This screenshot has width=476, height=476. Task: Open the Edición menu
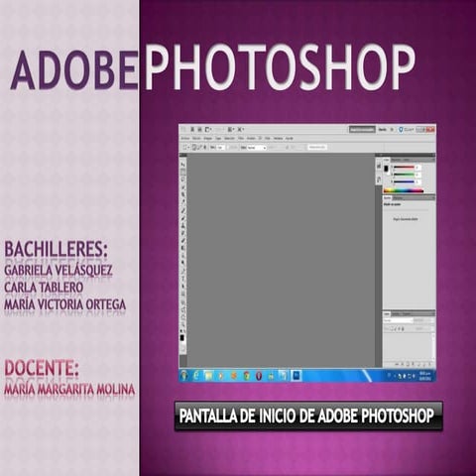196,138
